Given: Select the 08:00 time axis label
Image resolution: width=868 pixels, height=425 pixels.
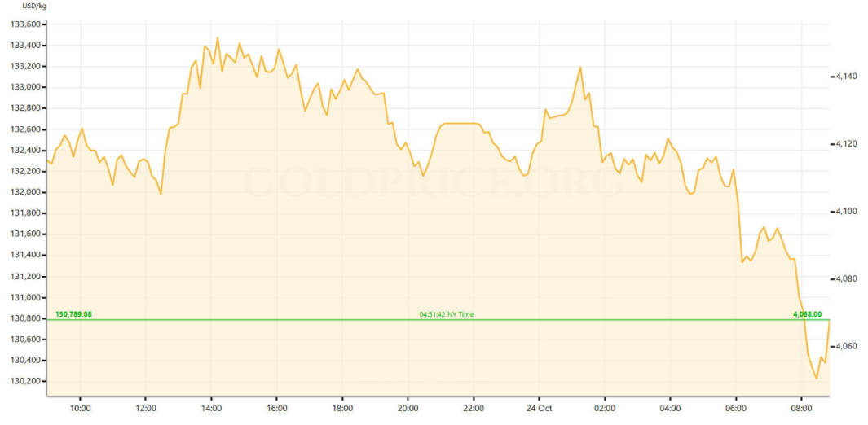Looking at the screenshot, I should [x=802, y=407].
